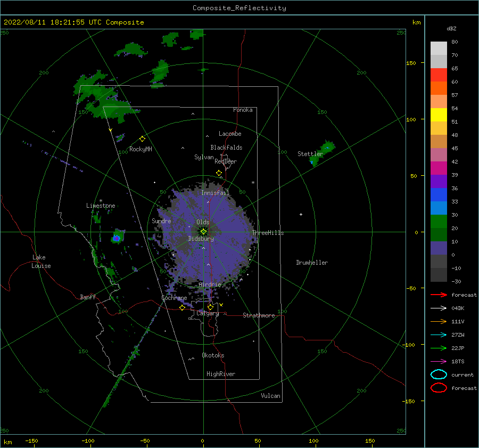Click the Vulcan city label
The width and height of the screenshot is (479, 448).
coord(270,396)
